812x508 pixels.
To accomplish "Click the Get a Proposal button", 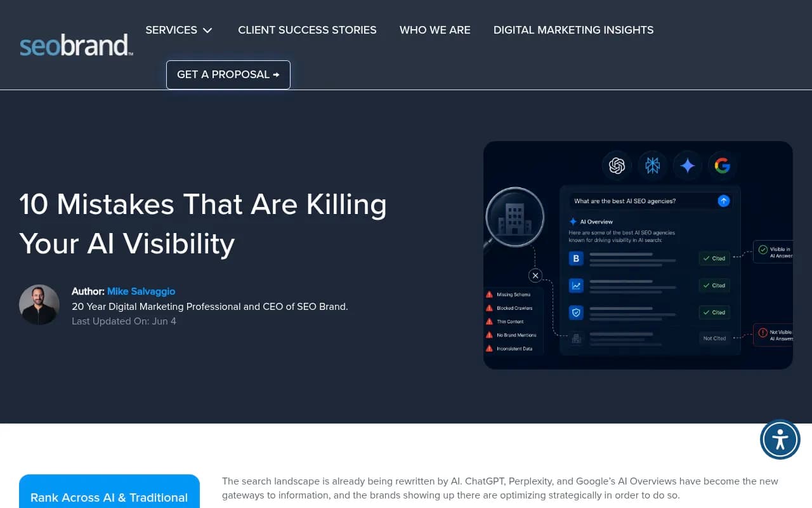I will tap(228, 75).
